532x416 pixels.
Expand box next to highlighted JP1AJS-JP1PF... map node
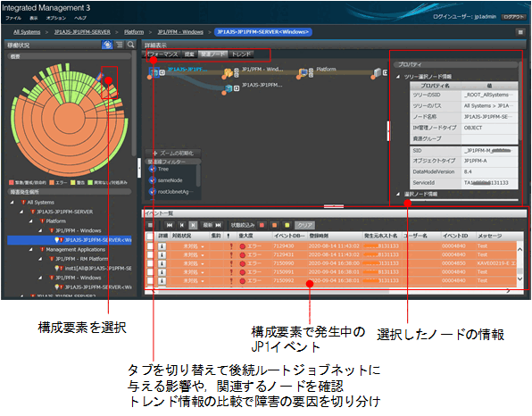pos(162,72)
